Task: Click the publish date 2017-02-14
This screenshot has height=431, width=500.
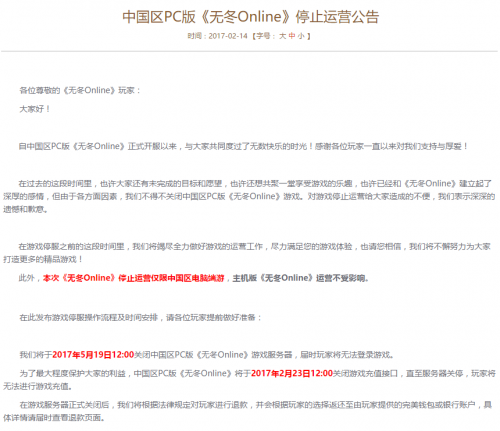Action: click(228, 36)
